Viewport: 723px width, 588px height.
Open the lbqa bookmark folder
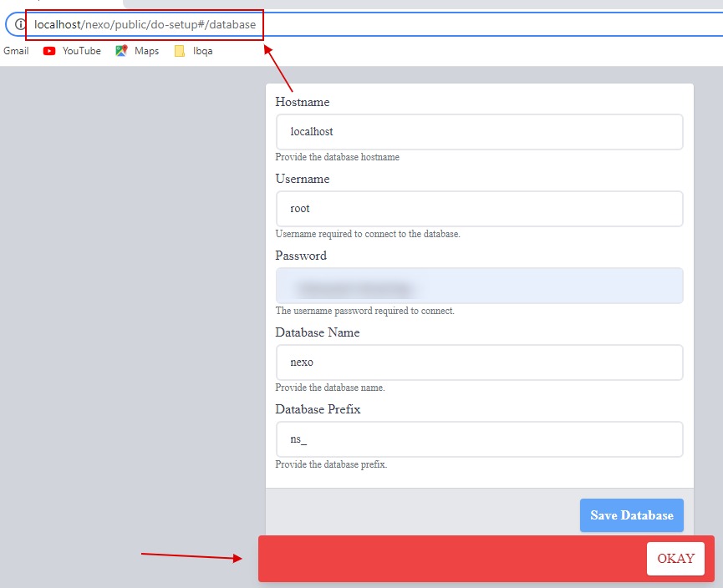coord(194,51)
